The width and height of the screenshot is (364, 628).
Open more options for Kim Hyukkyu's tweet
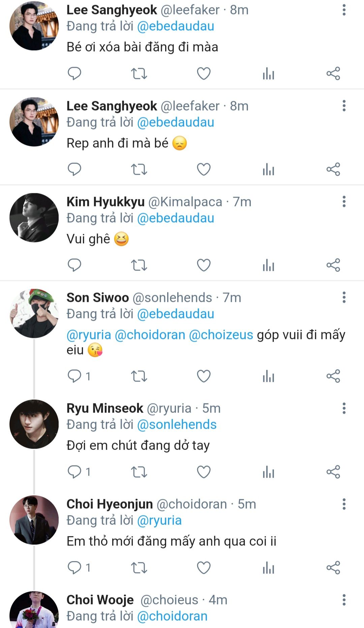(344, 202)
